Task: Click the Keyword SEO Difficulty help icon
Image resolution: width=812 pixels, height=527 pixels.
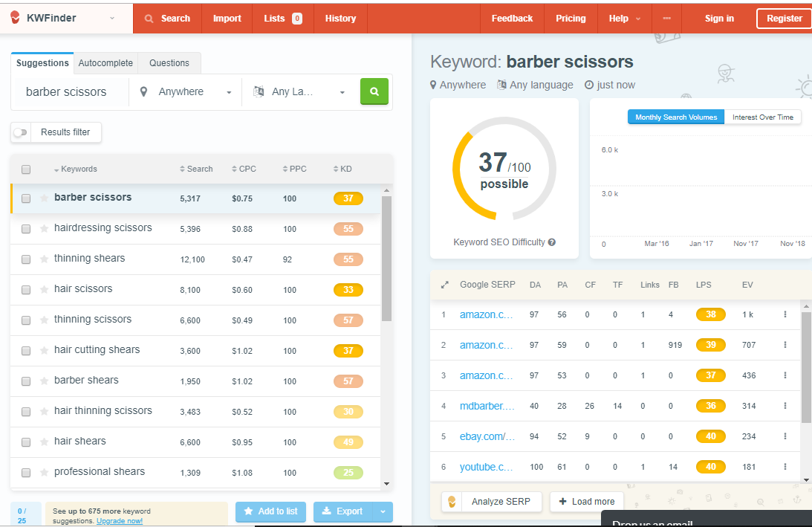Action: click(x=552, y=242)
